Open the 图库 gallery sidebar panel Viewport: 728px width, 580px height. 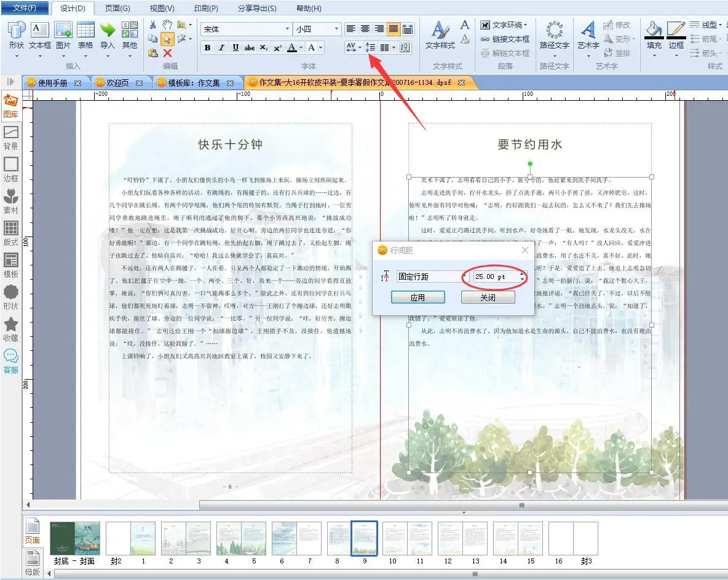[10, 106]
